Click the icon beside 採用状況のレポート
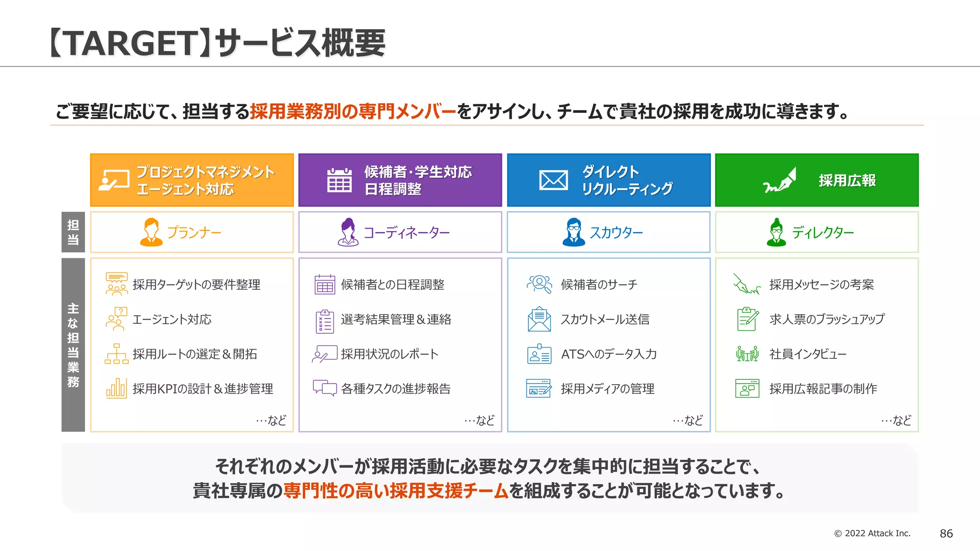 click(x=324, y=354)
